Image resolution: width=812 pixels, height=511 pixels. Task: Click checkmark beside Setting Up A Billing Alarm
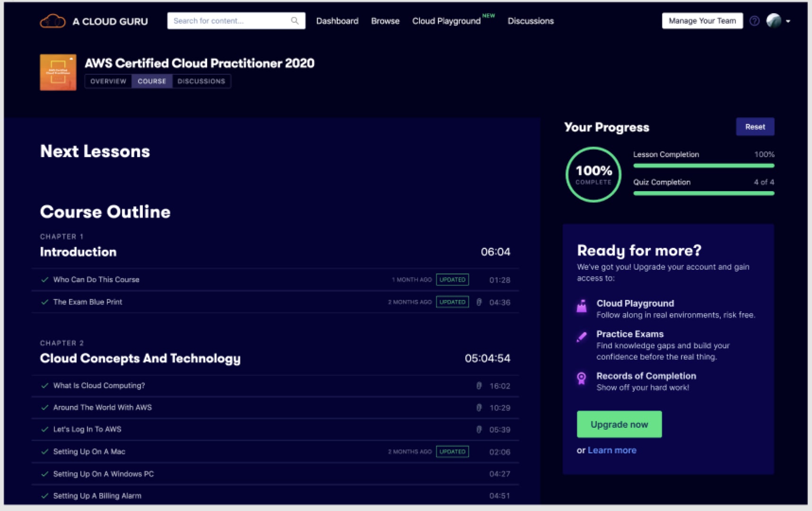(x=45, y=496)
